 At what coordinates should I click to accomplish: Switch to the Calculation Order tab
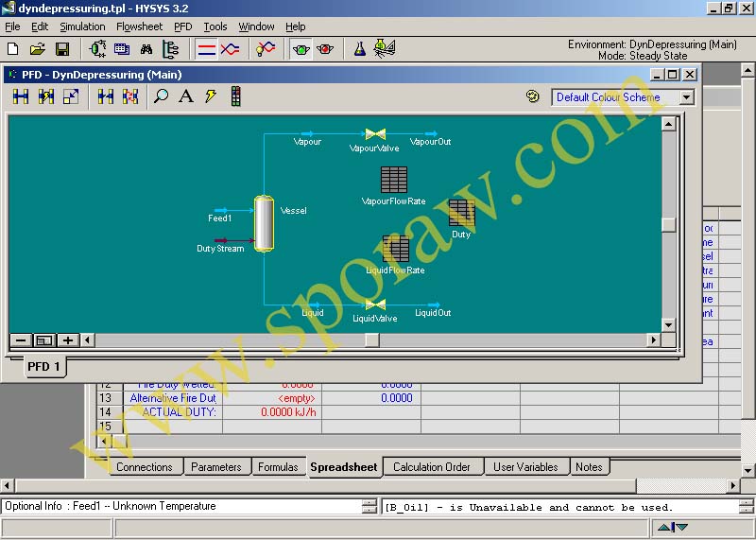[x=431, y=466]
